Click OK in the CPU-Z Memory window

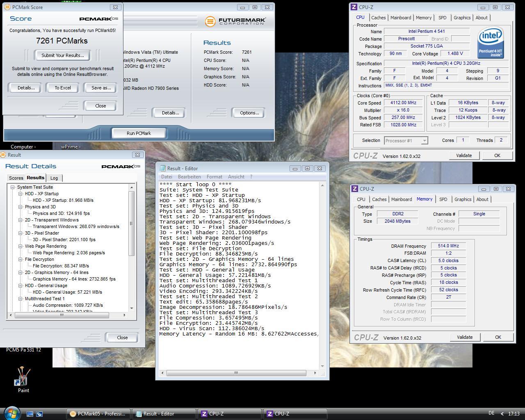click(498, 337)
